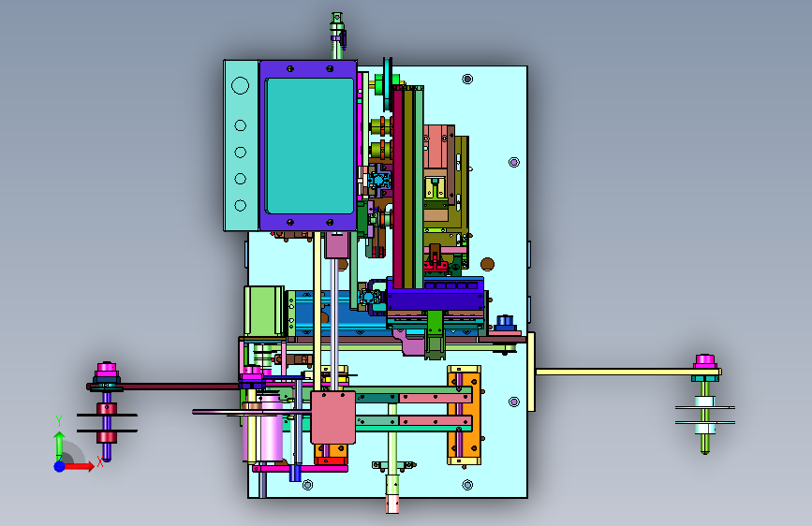The image size is (812, 526).
Task: Pick the tall olive vertical column
Action: click(x=409, y=187)
